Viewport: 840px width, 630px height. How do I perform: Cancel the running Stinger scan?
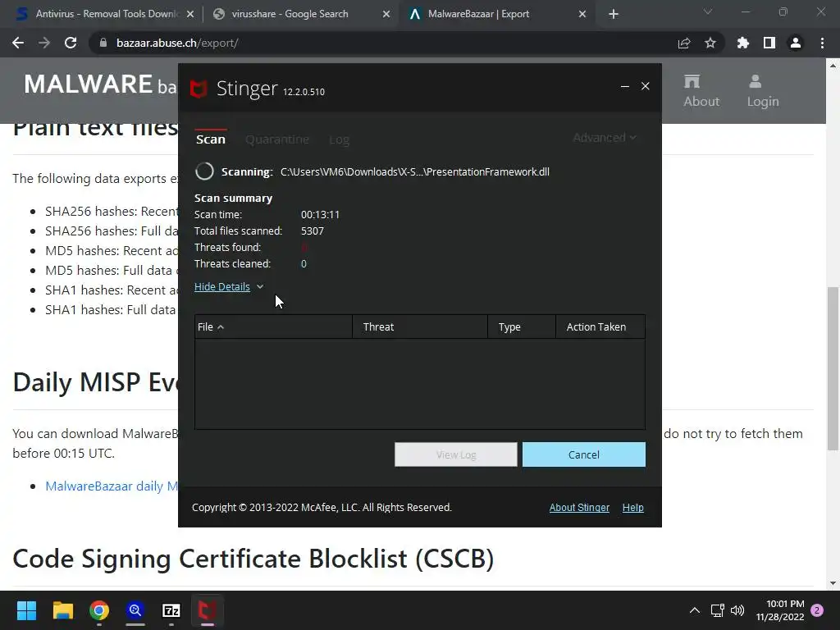pos(584,454)
